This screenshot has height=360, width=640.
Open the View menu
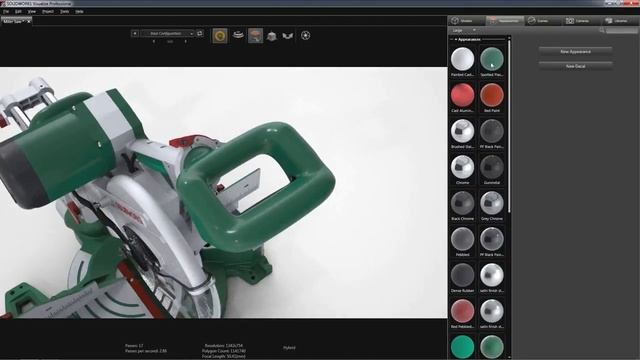(x=31, y=11)
